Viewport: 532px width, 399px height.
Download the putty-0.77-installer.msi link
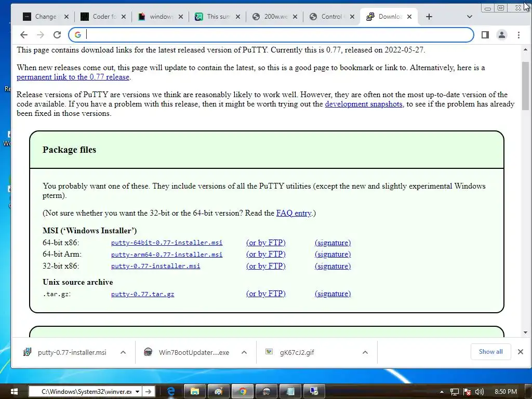(x=155, y=266)
